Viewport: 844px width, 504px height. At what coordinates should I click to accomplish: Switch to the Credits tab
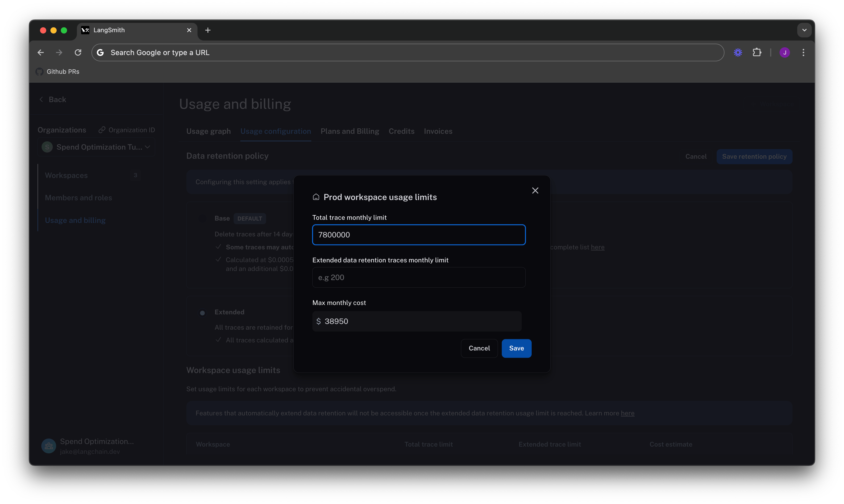(401, 131)
